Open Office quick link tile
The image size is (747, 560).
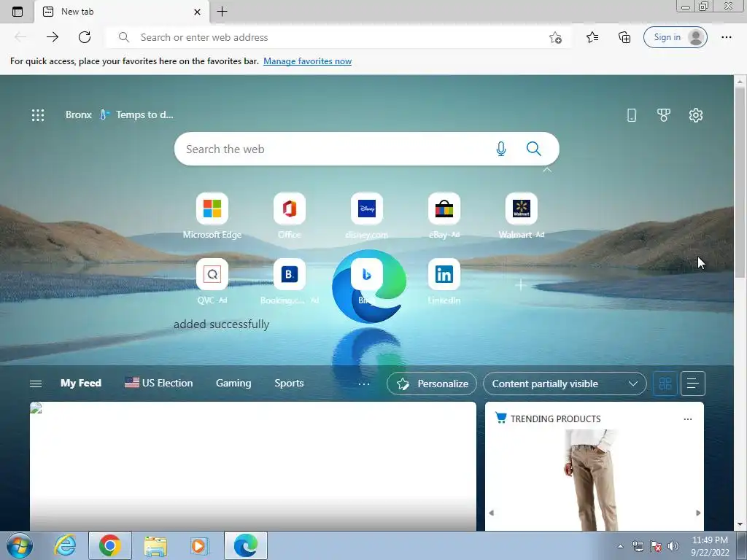point(289,216)
